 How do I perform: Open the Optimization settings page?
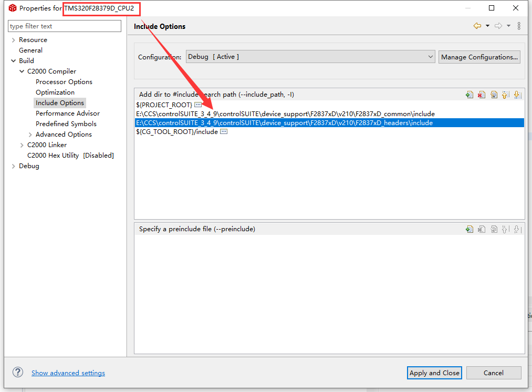click(x=55, y=92)
